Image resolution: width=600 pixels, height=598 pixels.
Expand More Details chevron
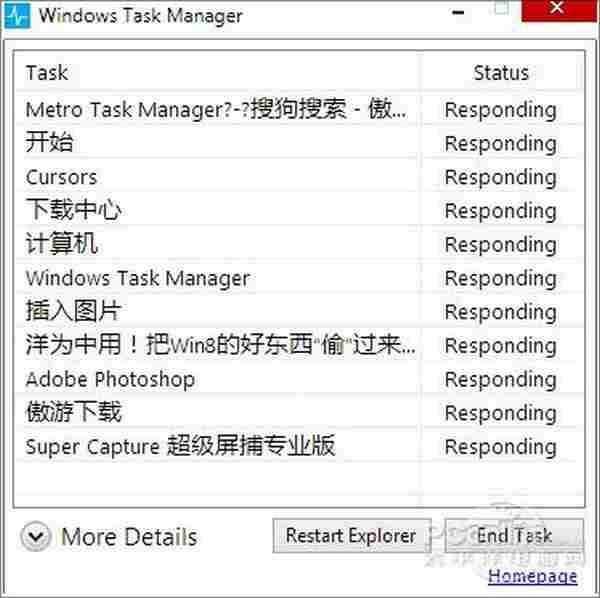pos(36,537)
